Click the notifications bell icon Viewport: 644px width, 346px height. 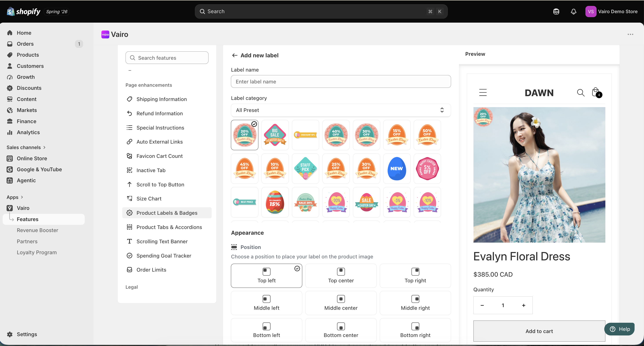click(x=574, y=11)
